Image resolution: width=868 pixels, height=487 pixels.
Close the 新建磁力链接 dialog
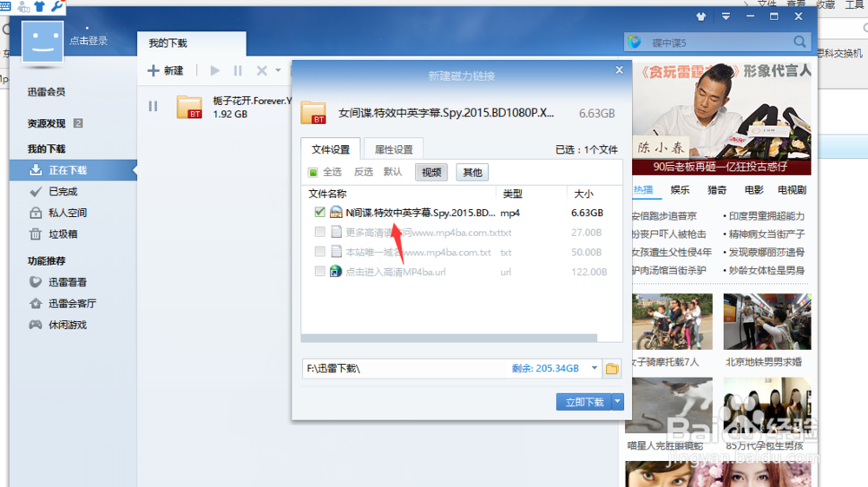(x=620, y=69)
